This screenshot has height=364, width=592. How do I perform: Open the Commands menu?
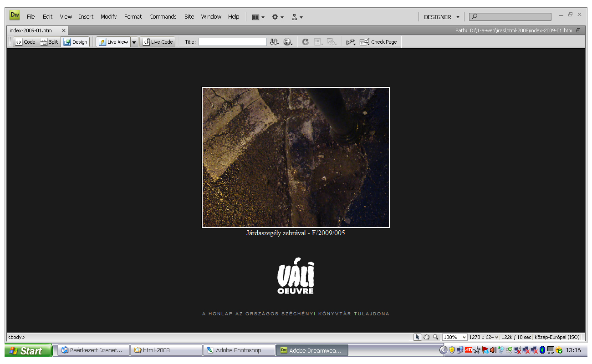click(163, 17)
